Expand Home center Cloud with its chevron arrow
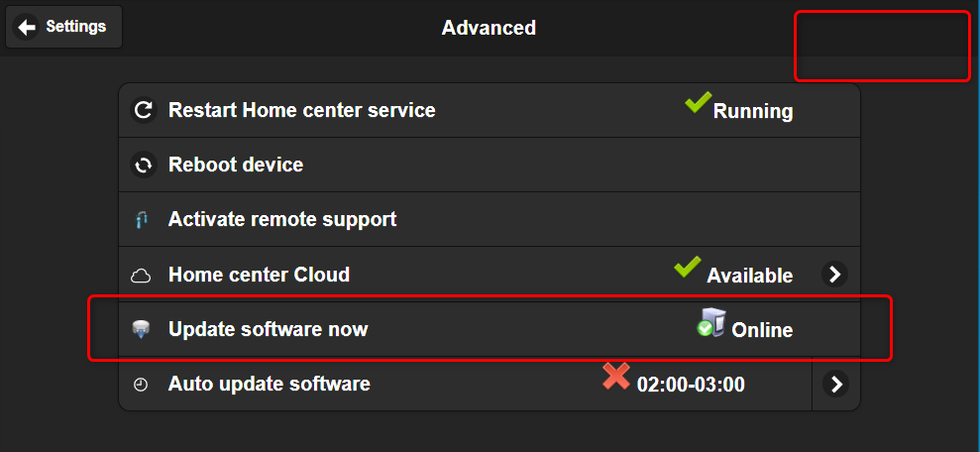This screenshot has width=980, height=452. pyautogui.click(x=834, y=275)
